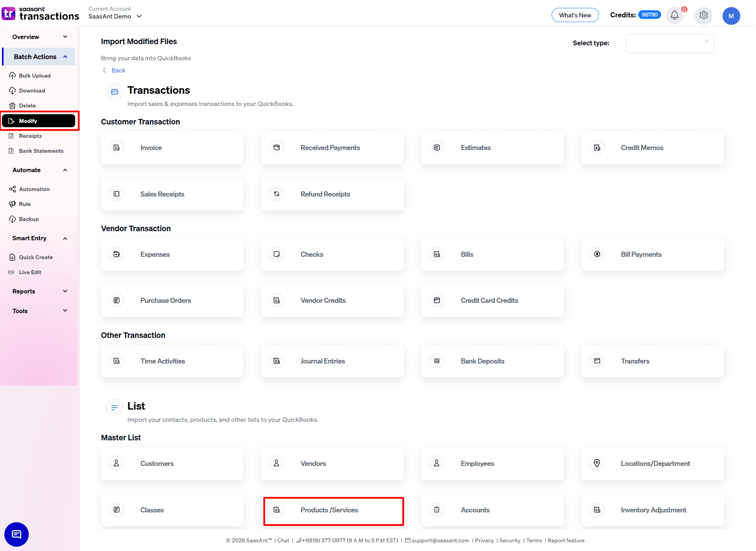Open the chat support bubble
756x551 pixels.
pos(16,534)
